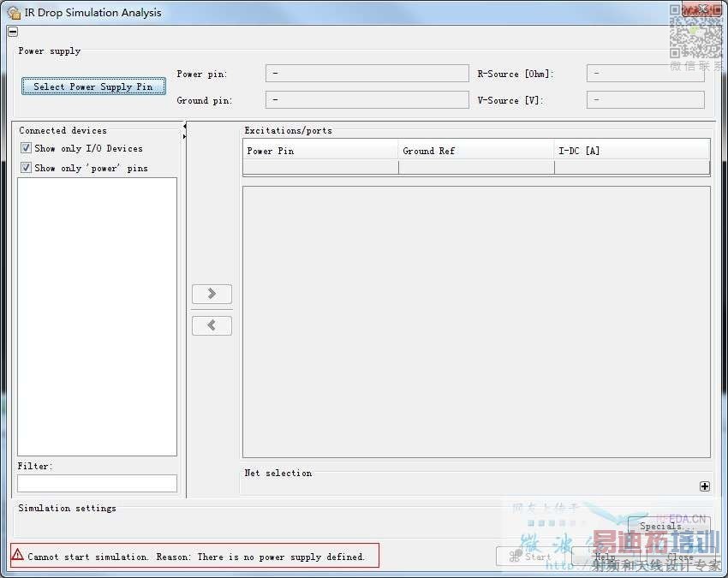Open the Help button

pos(606,557)
